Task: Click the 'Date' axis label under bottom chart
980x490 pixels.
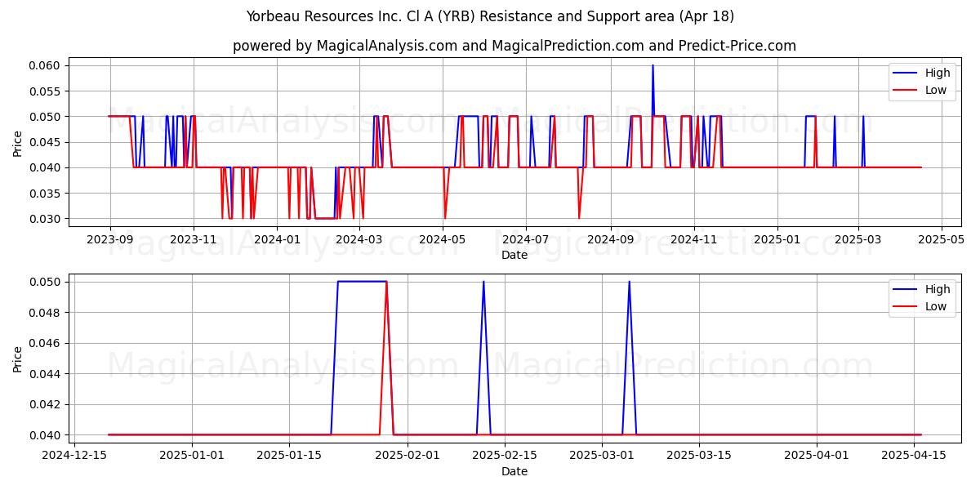Action: coord(514,471)
